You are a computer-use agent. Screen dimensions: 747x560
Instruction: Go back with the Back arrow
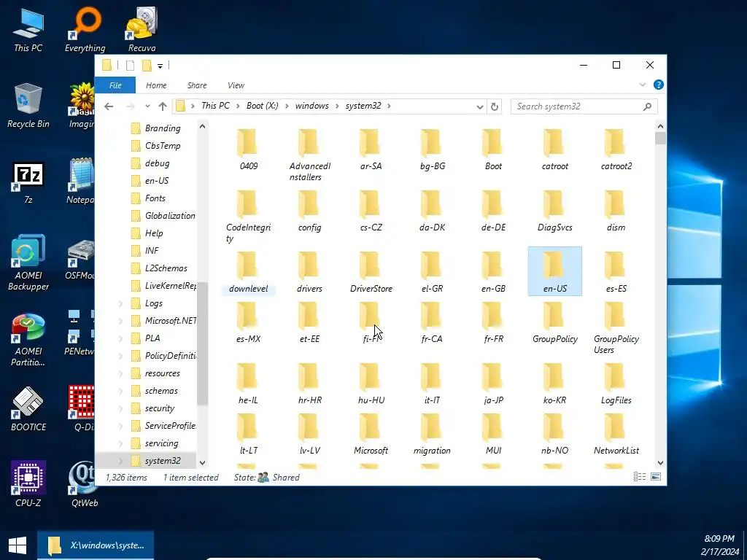(109, 106)
